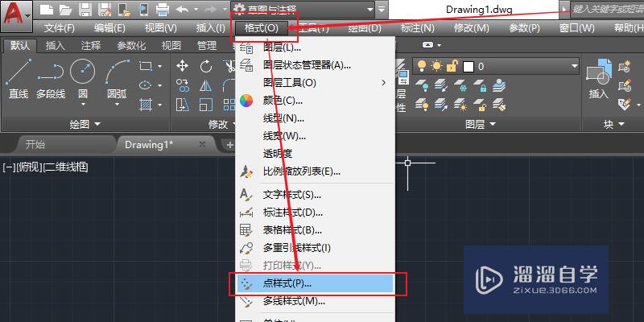Screen dimensions: 644x322
Task: Click the layer Off icon with cyan bulb
Action: pos(421,85)
